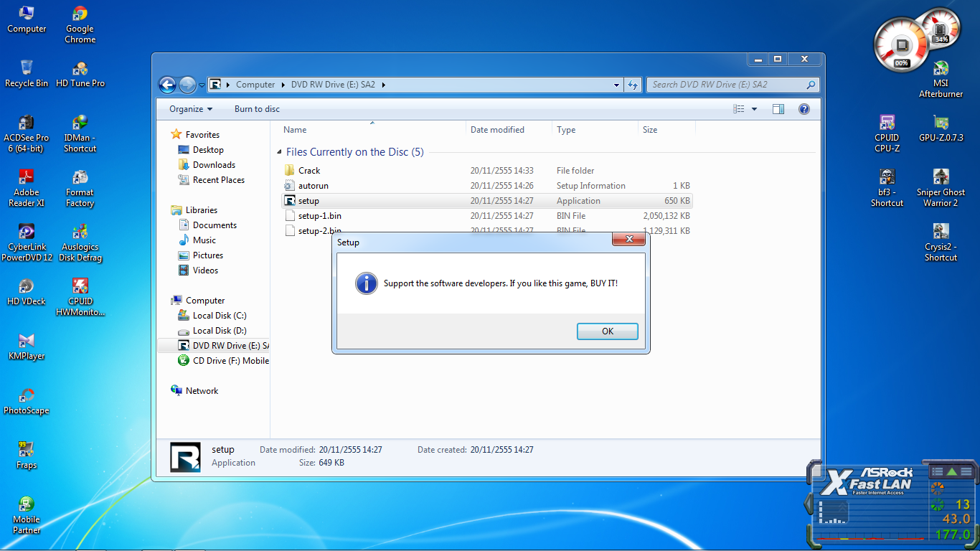Close the Setup message dialog
980x551 pixels.
(x=629, y=239)
